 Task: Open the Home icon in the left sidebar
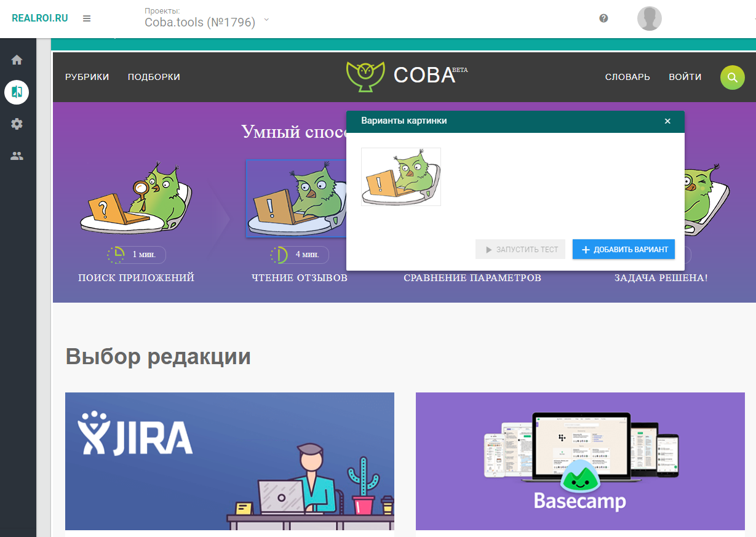17,60
